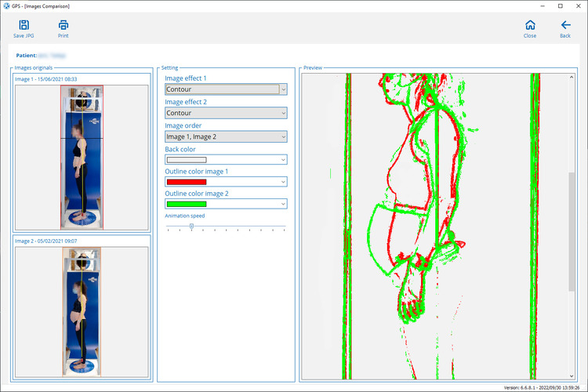
Task: Click the 'Image 2 - 05/02/2021 09:07' label
Action: [x=45, y=241]
